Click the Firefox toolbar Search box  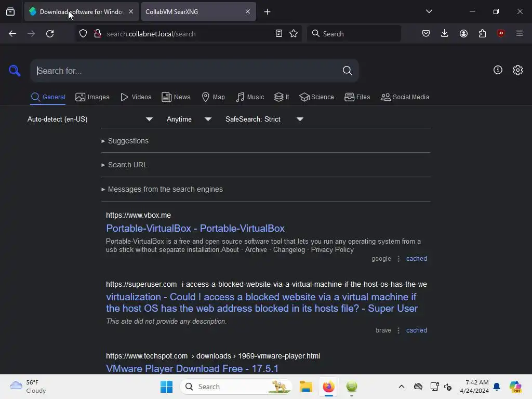[x=354, y=34]
